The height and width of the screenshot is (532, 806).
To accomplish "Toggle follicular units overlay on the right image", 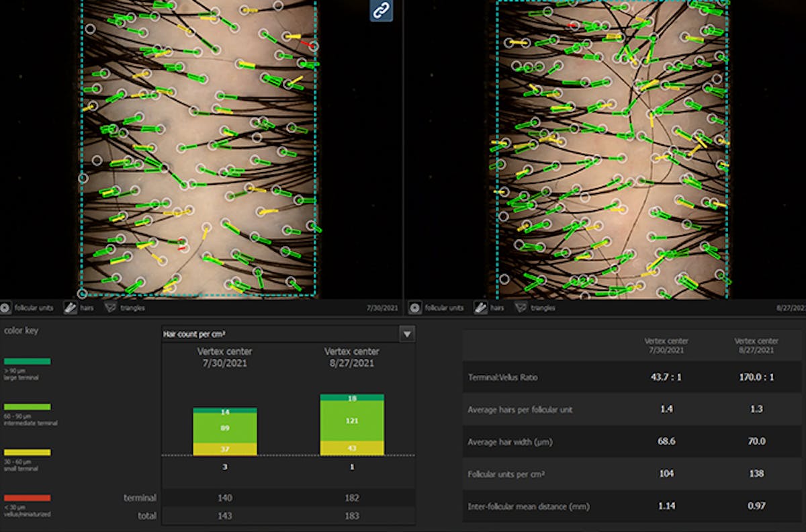I will (x=414, y=308).
